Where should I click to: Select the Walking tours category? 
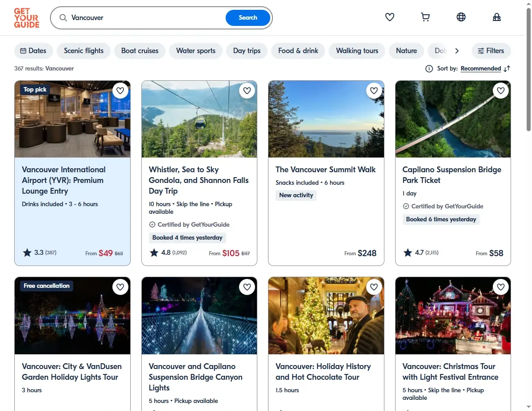coord(357,51)
